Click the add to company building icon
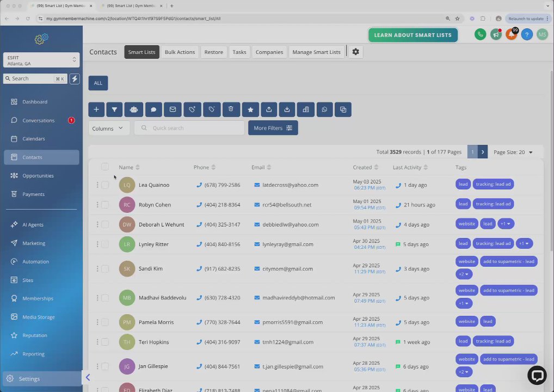554x392 pixels. coord(306,109)
